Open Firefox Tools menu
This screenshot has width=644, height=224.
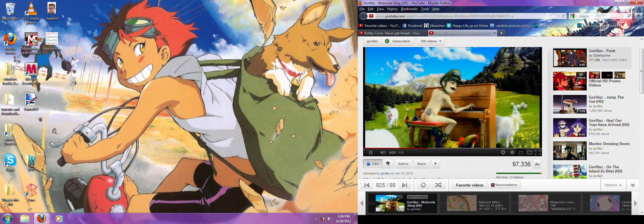tap(425, 9)
